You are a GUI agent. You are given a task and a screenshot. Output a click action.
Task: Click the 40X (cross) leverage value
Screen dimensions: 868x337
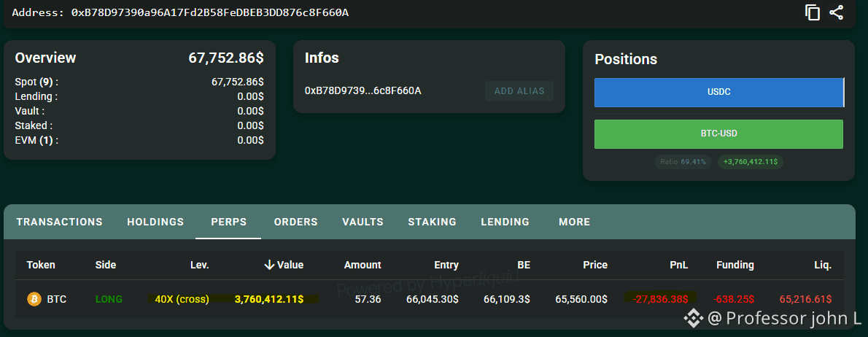click(x=182, y=299)
